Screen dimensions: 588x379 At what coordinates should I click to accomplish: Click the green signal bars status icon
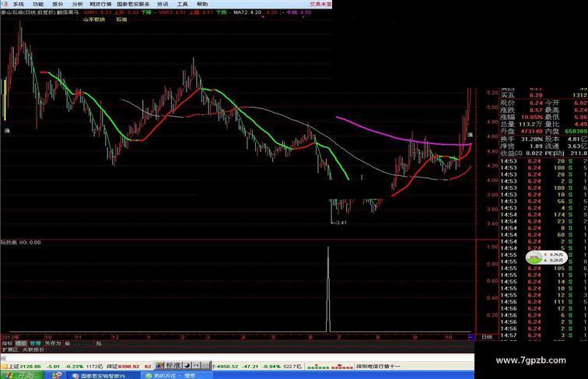pyautogui.click(x=317, y=367)
